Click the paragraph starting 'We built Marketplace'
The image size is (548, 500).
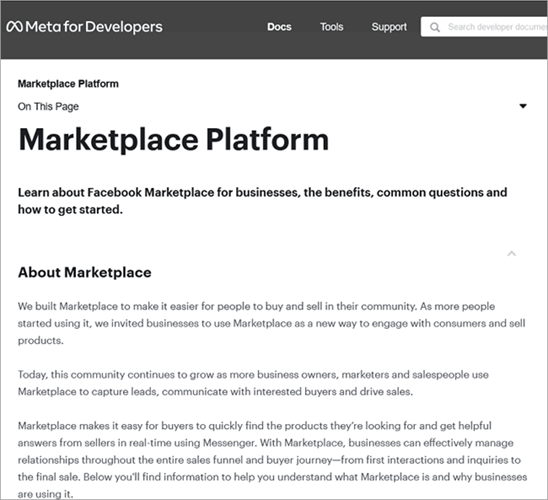pyautogui.click(x=272, y=323)
